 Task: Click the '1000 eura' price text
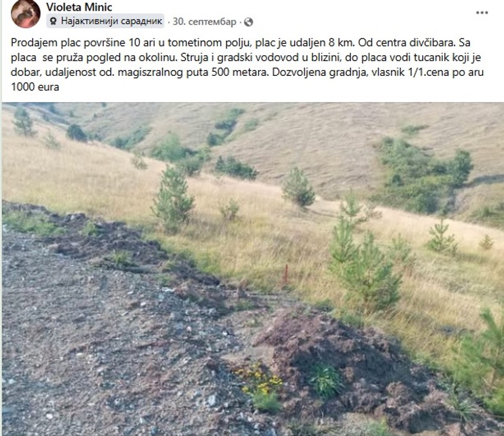(35, 87)
